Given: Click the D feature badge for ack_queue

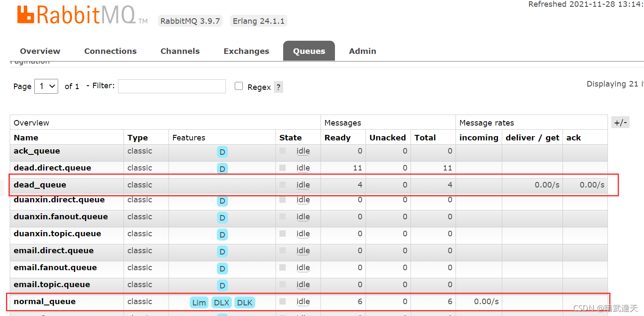Looking at the screenshot, I should [x=222, y=152].
